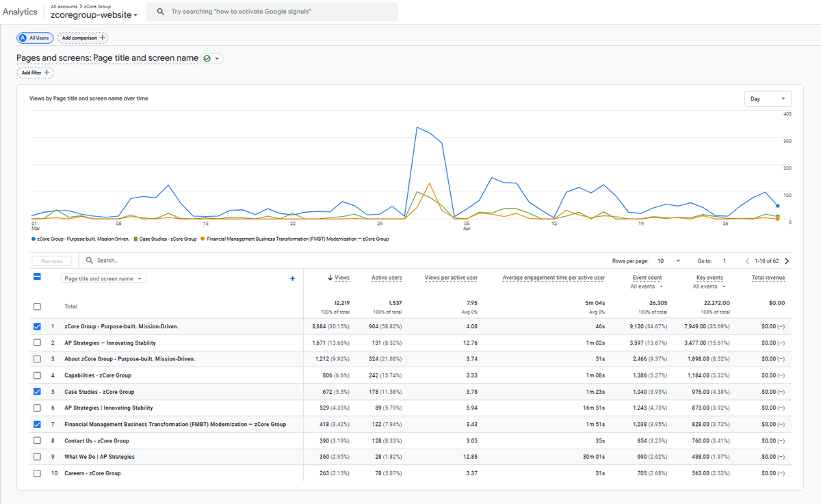Click the search magnifier icon in top bar
The height and width of the screenshot is (504, 821).
click(x=160, y=12)
